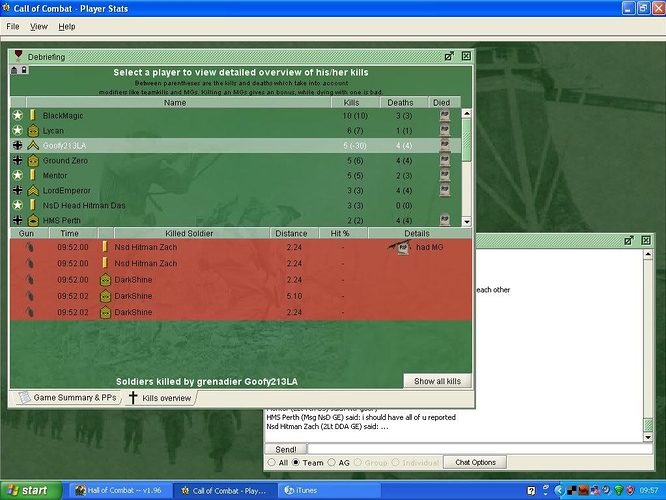This screenshot has height=500, width=666.
Task: Select player BlackMagic in the list
Action: click(x=236, y=116)
